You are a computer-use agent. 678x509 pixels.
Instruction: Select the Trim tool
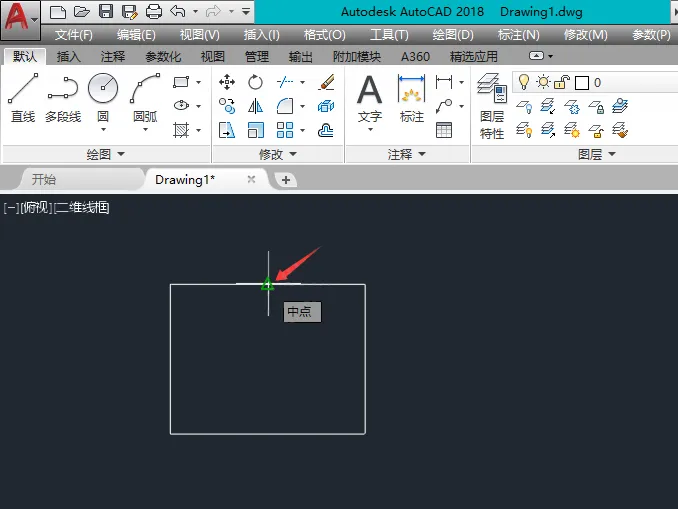(x=285, y=82)
